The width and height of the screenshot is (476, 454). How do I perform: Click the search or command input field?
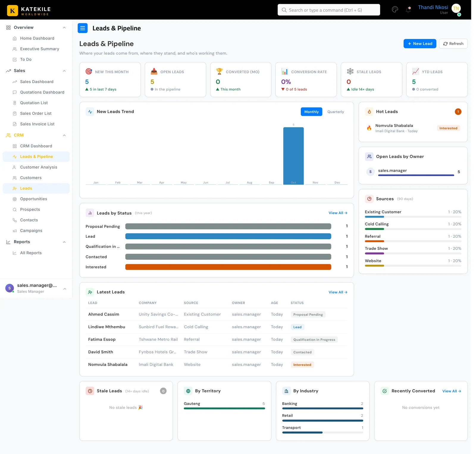point(329,10)
